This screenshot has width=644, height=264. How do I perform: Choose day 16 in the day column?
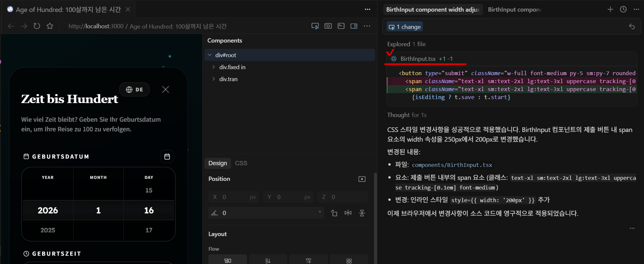(149, 210)
